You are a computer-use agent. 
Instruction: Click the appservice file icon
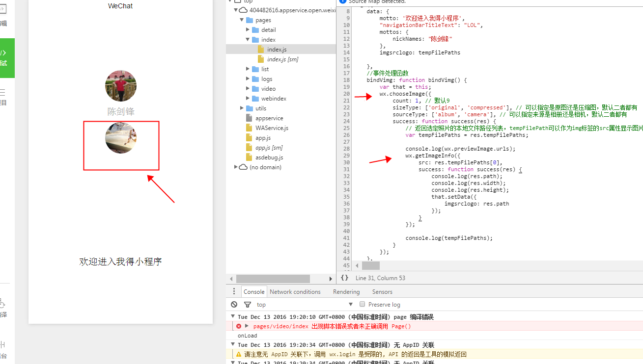[x=249, y=118]
